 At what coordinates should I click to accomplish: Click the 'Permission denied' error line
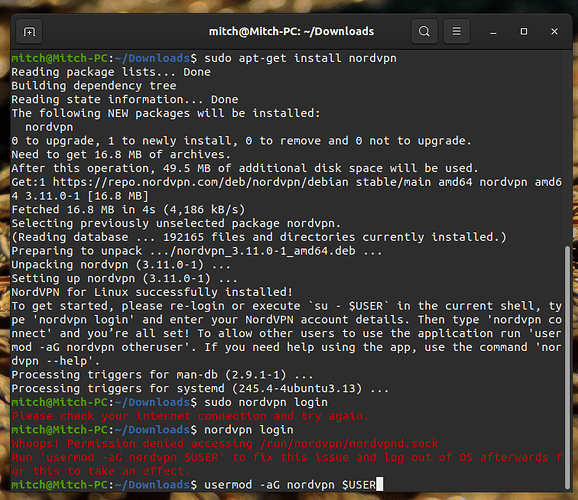tap(225, 443)
